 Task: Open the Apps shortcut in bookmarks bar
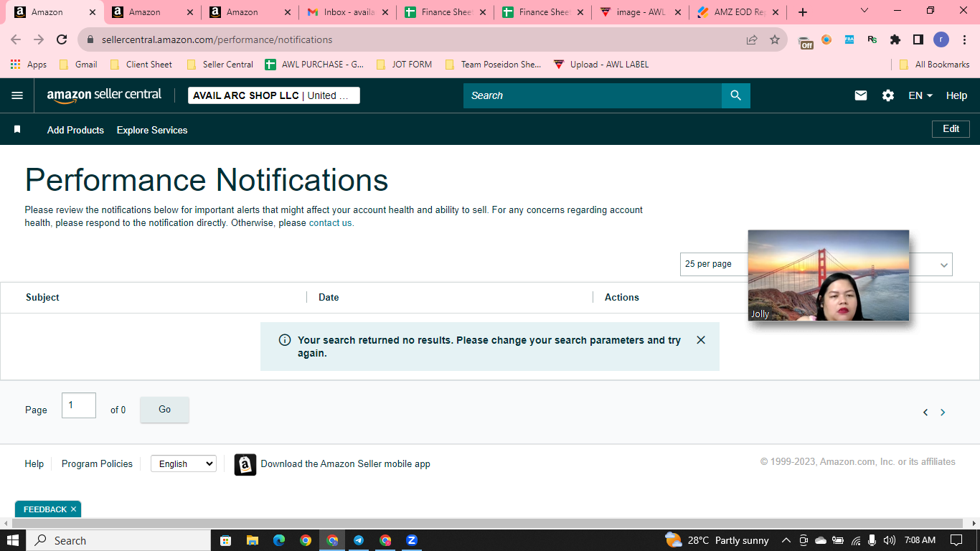tap(29, 65)
